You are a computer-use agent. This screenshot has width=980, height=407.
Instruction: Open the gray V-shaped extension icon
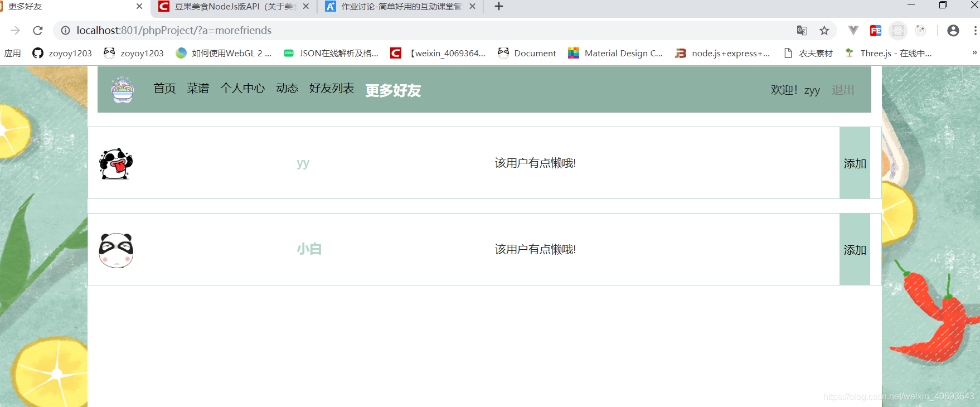pyautogui.click(x=853, y=31)
